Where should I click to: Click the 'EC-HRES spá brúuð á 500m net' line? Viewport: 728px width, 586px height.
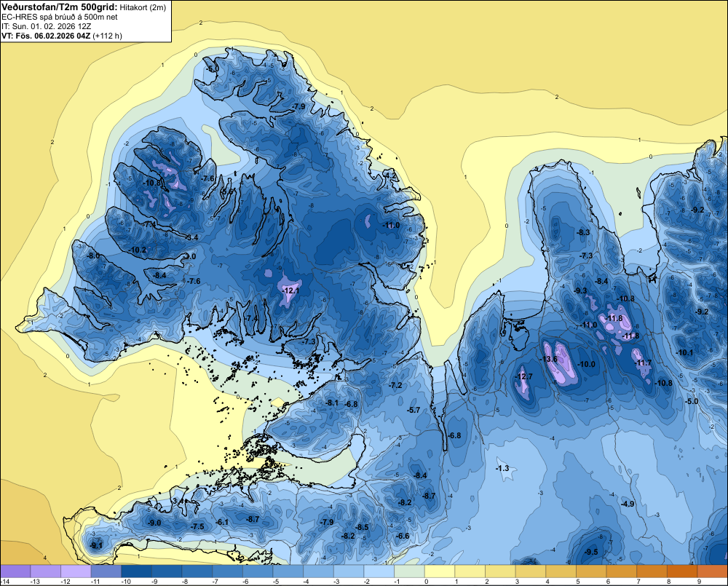60,17
